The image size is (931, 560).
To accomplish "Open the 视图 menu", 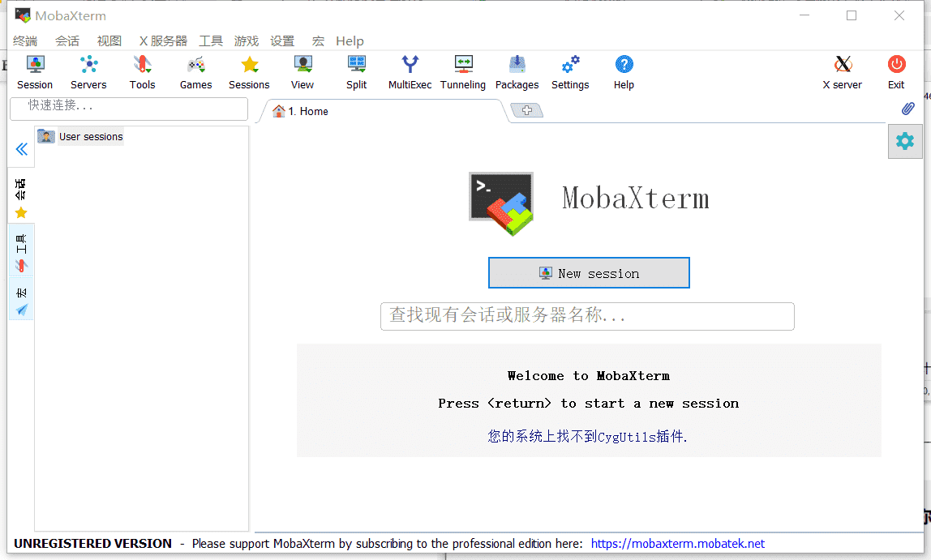I will coord(109,41).
